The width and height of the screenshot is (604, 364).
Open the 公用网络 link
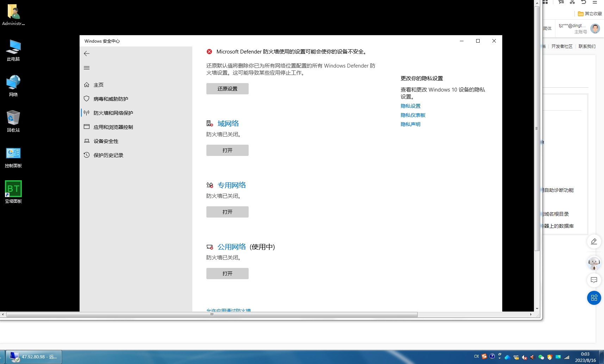click(232, 247)
